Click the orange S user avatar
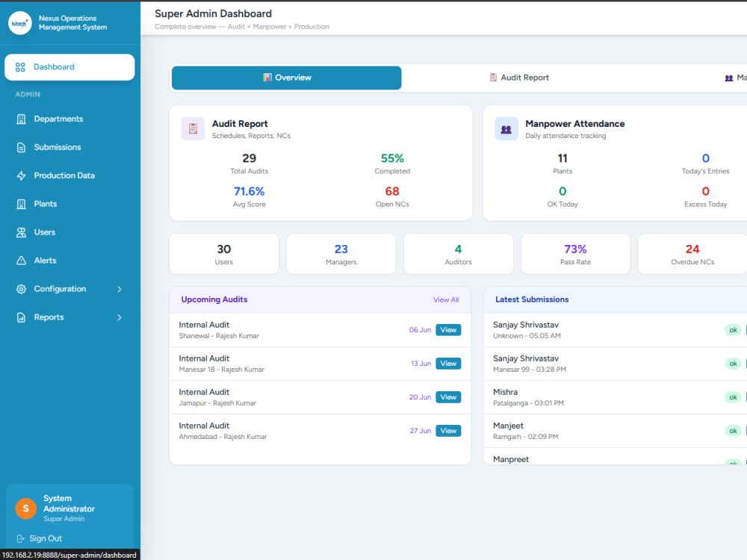The width and height of the screenshot is (747, 560). (25, 508)
